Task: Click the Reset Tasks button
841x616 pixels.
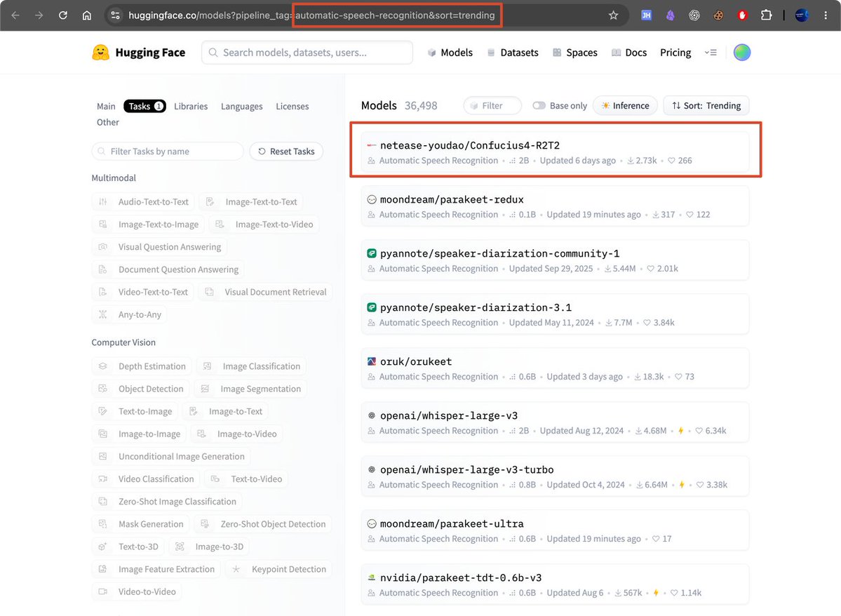Action: point(286,152)
